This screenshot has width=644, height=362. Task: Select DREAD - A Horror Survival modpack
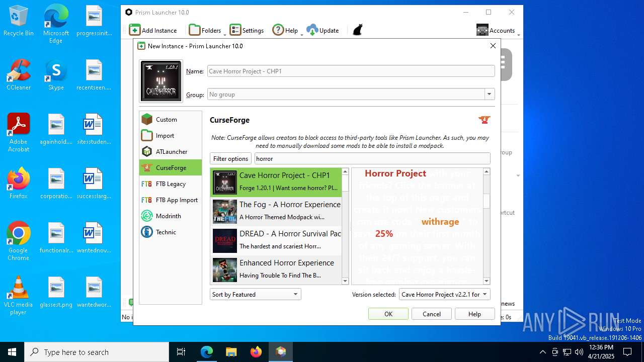pos(276,240)
